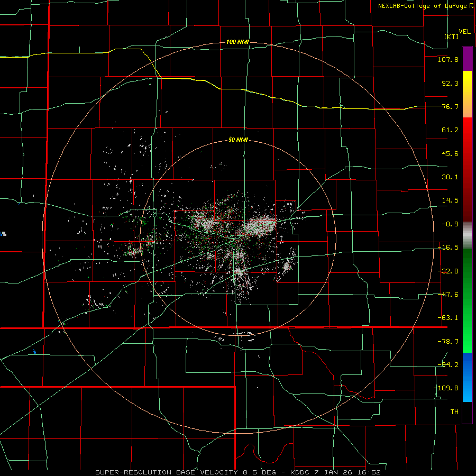Click the -63.1 velocity scale value
Image resolution: width=476 pixels, height=476 pixels.
click(x=448, y=318)
